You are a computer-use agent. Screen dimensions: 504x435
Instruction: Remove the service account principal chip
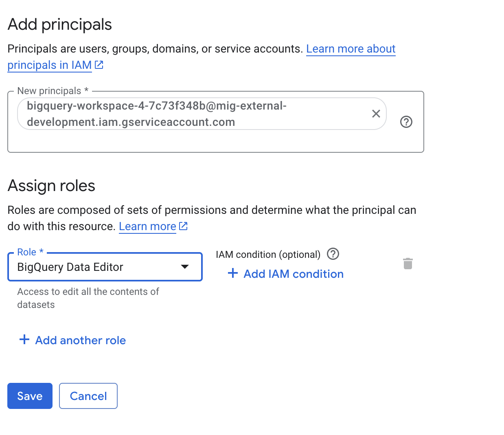coord(376,114)
